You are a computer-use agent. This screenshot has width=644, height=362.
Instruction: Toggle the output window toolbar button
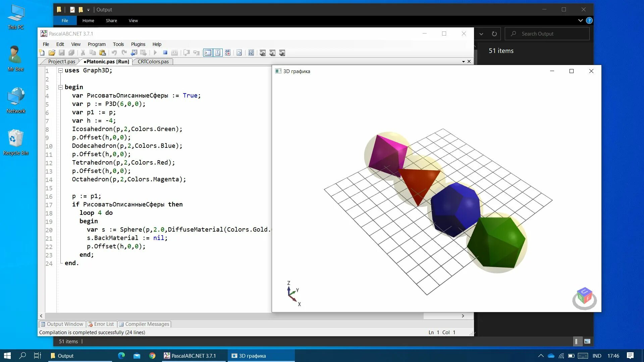[208, 53]
